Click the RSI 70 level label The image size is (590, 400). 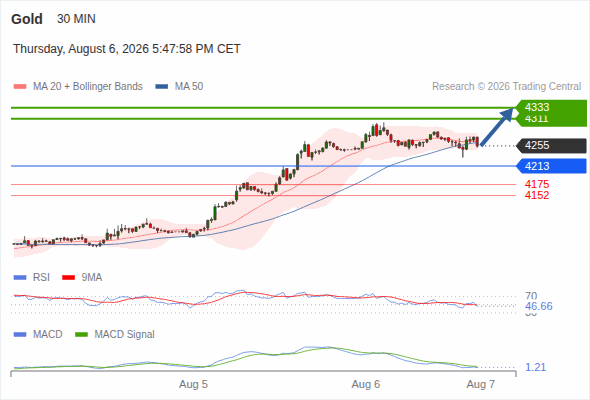[x=531, y=296]
